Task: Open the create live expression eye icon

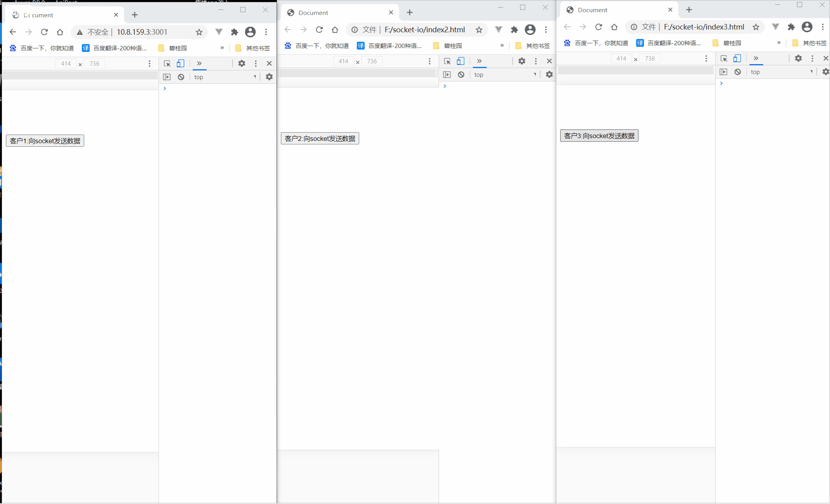Action: (x=167, y=77)
